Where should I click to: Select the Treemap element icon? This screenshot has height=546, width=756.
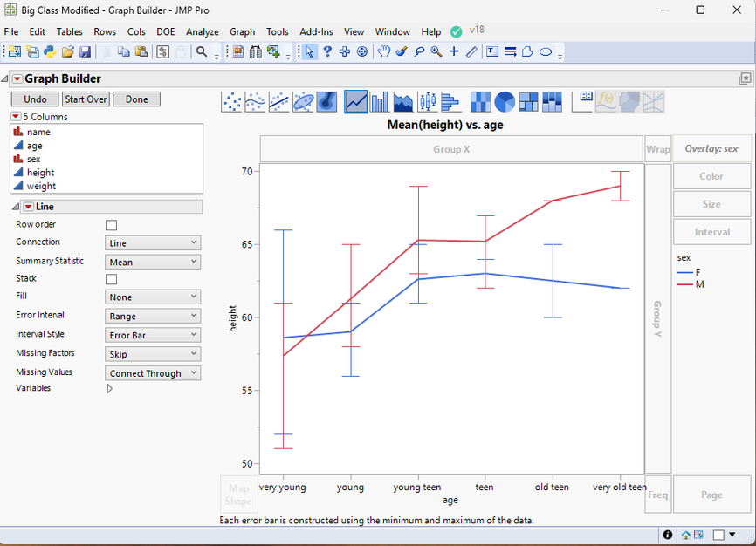point(528,102)
